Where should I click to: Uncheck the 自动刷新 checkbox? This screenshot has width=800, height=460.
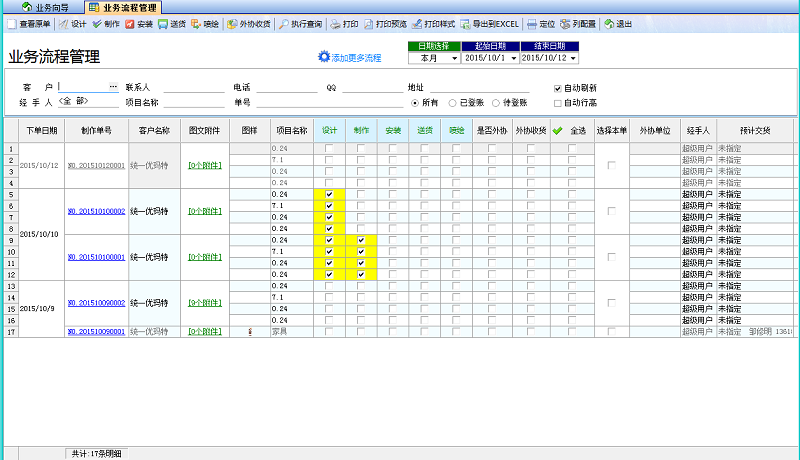(x=558, y=88)
